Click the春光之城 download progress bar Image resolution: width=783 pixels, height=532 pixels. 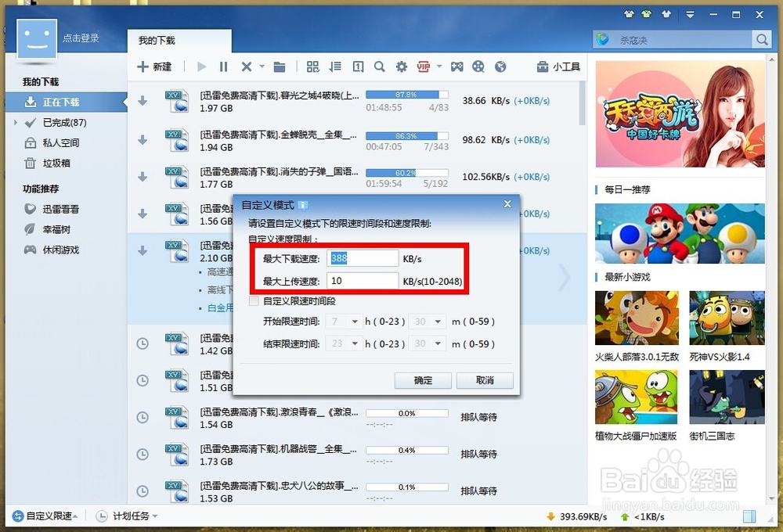pyautogui.click(x=407, y=95)
